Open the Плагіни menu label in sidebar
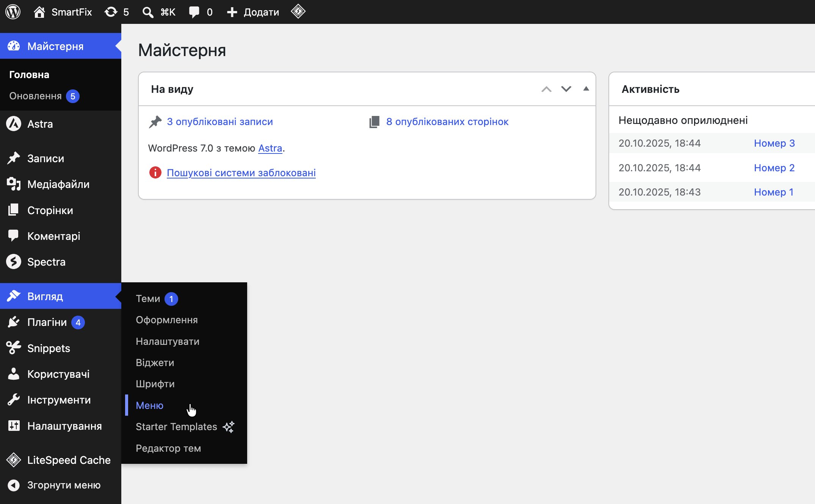The height and width of the screenshot is (504, 815). (x=47, y=322)
